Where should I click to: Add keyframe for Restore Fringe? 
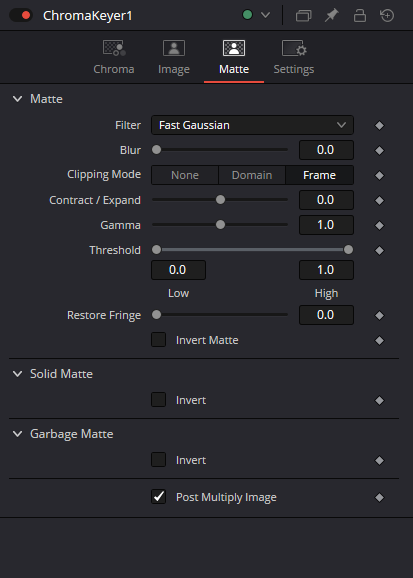[x=379, y=316]
